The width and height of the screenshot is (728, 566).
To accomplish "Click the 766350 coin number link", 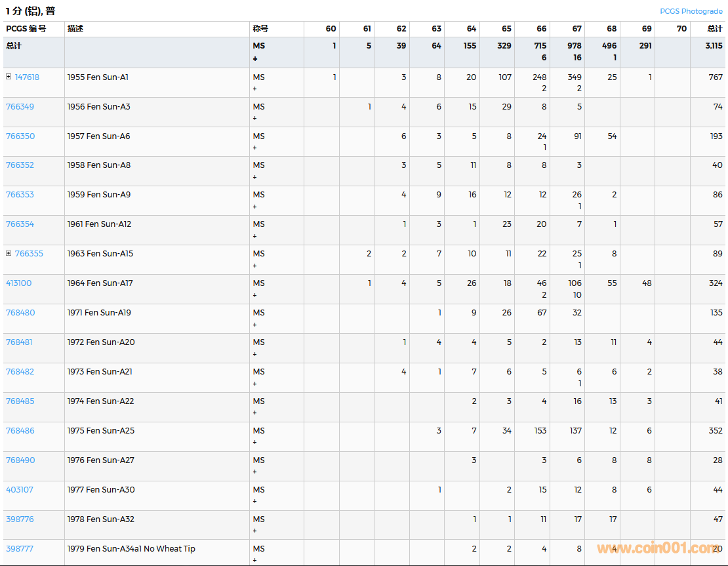I will (20, 136).
